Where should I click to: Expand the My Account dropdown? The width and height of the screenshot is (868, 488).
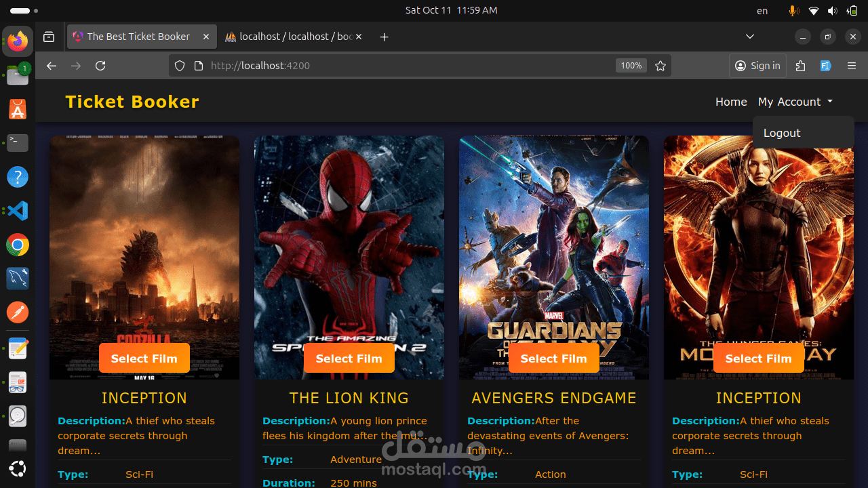(x=795, y=102)
